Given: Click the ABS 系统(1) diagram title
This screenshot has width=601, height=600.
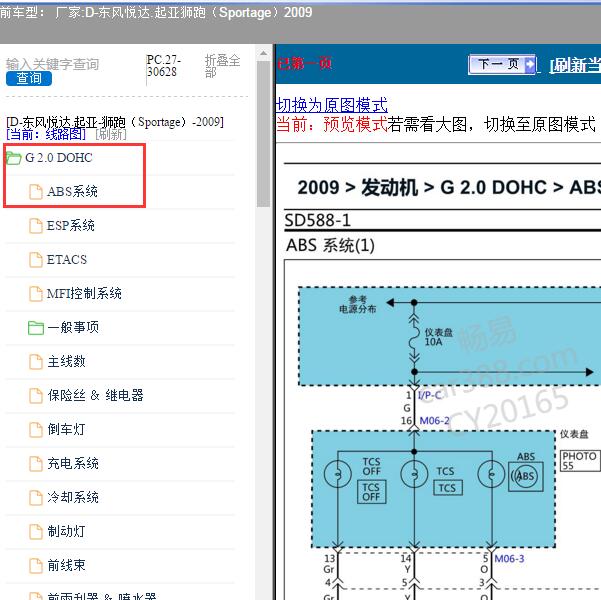Looking at the screenshot, I should click(x=330, y=245).
